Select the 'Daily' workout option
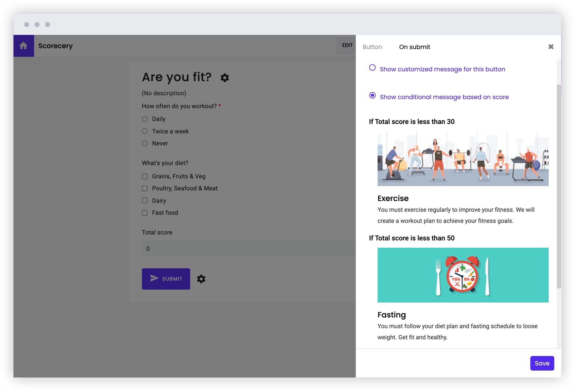Viewport: 575px width, 392px height. (x=144, y=119)
